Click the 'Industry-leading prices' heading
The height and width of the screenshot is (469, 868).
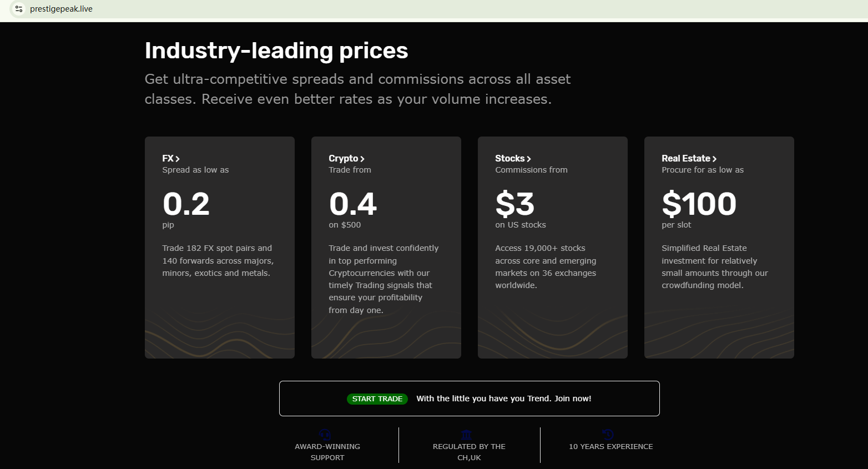pos(276,51)
